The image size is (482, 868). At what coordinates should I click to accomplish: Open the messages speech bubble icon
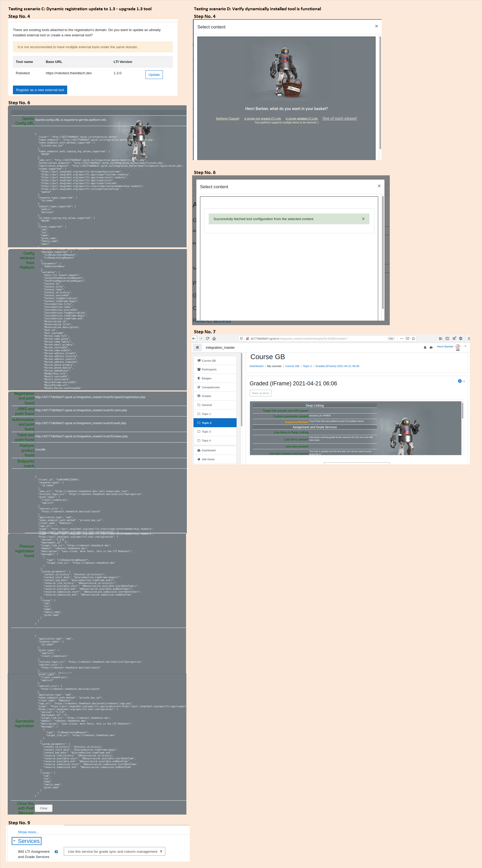pos(431,348)
